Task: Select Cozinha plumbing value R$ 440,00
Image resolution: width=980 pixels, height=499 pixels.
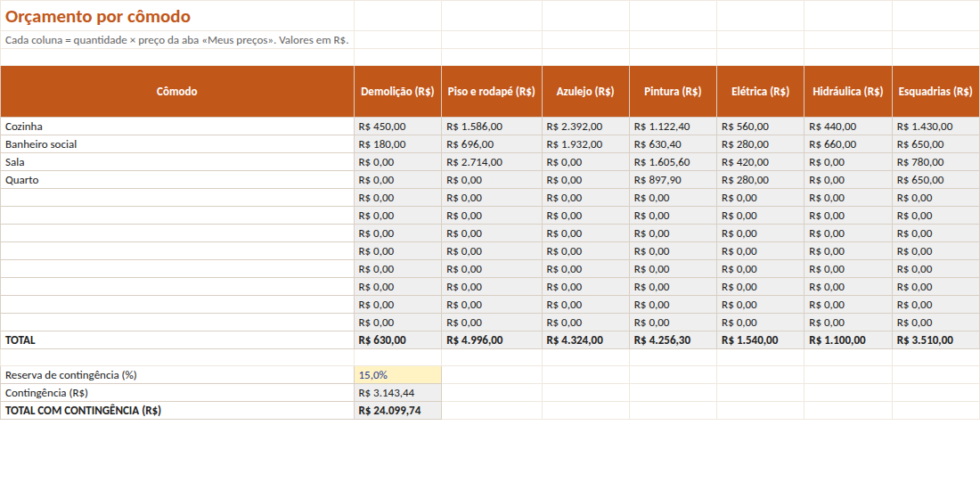Action: point(848,127)
